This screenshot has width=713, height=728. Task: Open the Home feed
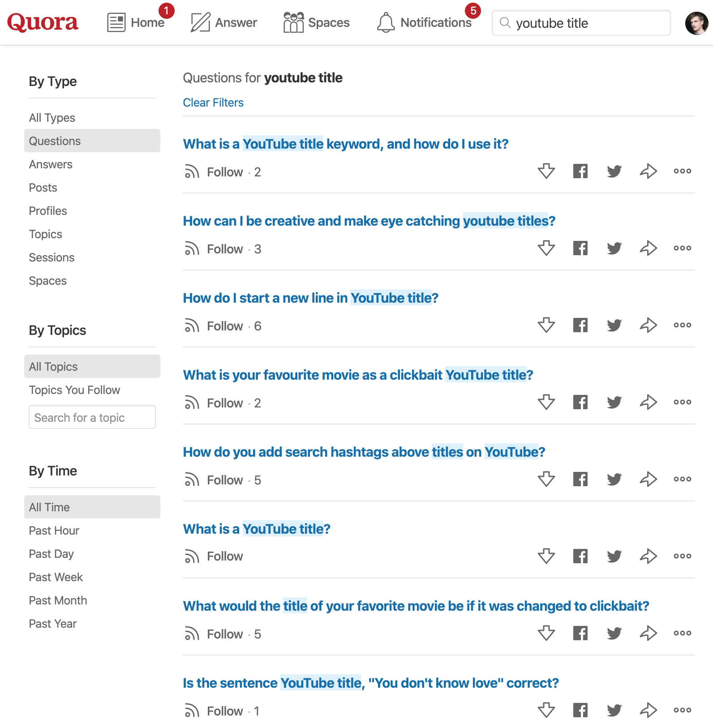(136, 22)
